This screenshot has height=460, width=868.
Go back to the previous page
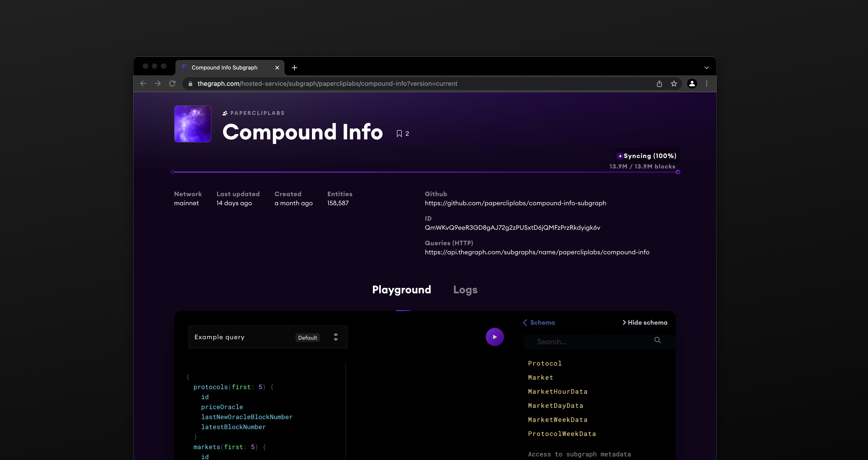[x=143, y=84]
